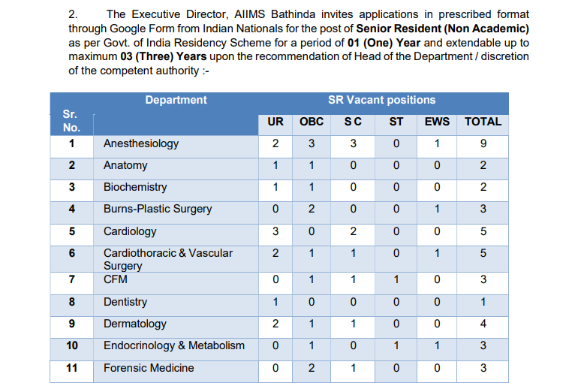
Task: Click bold text 03 (Three) Years
Action: [x=164, y=56]
